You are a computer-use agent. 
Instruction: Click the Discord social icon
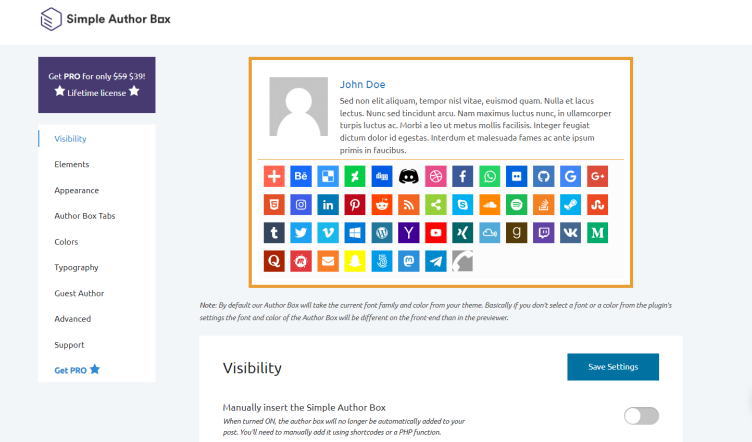tap(408, 176)
